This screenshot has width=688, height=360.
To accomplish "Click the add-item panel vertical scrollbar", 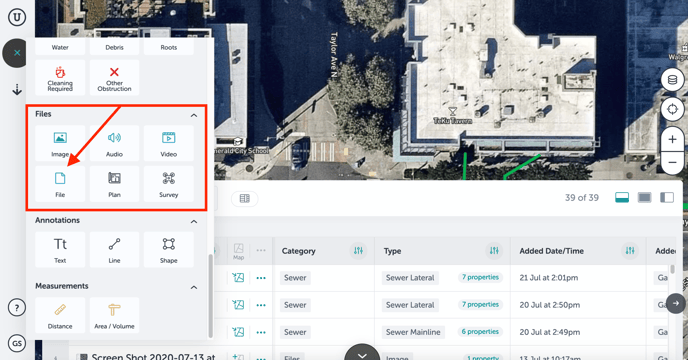I will pyautogui.click(x=210, y=295).
